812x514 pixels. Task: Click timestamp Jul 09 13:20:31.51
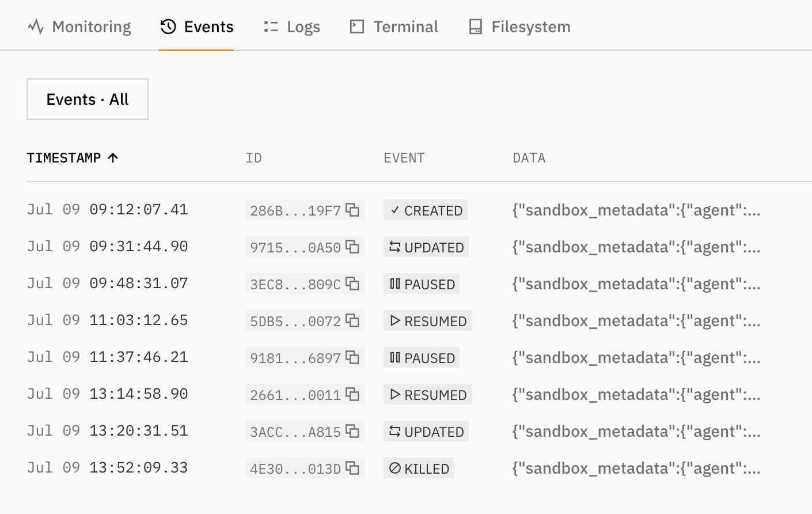108,430
